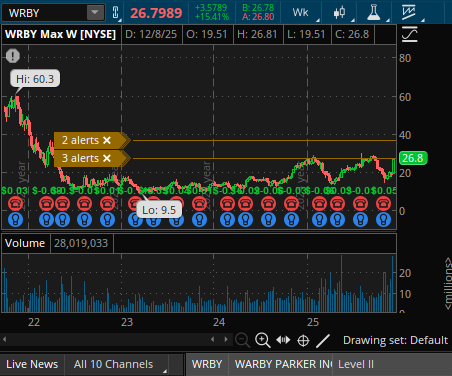Switch to the Live News tab

point(32,364)
